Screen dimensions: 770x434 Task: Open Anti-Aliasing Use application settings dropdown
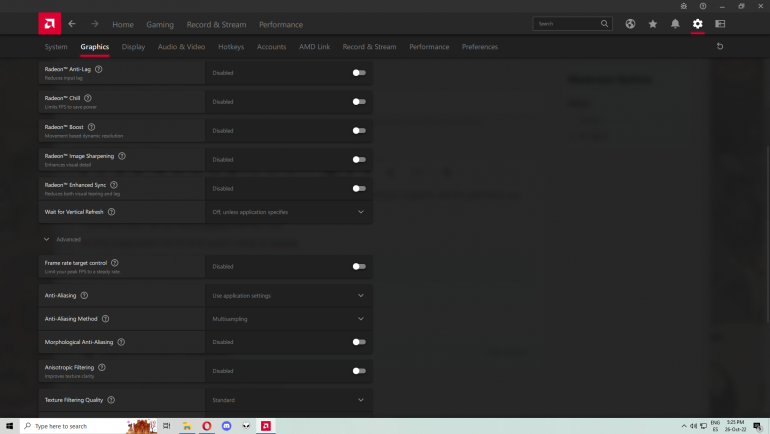[288, 296]
